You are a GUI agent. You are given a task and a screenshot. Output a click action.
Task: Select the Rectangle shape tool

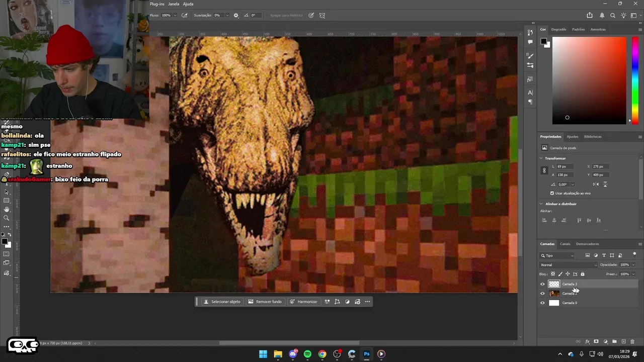pyautogui.click(x=7, y=200)
